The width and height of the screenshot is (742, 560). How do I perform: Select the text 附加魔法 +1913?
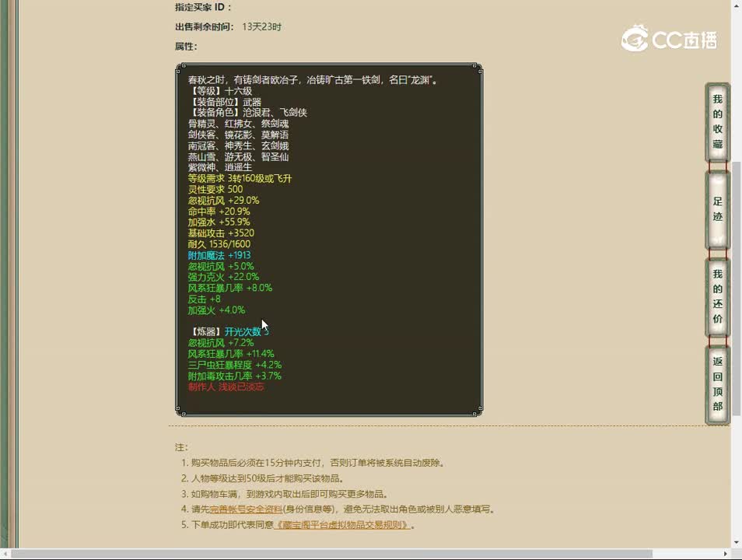tap(219, 255)
